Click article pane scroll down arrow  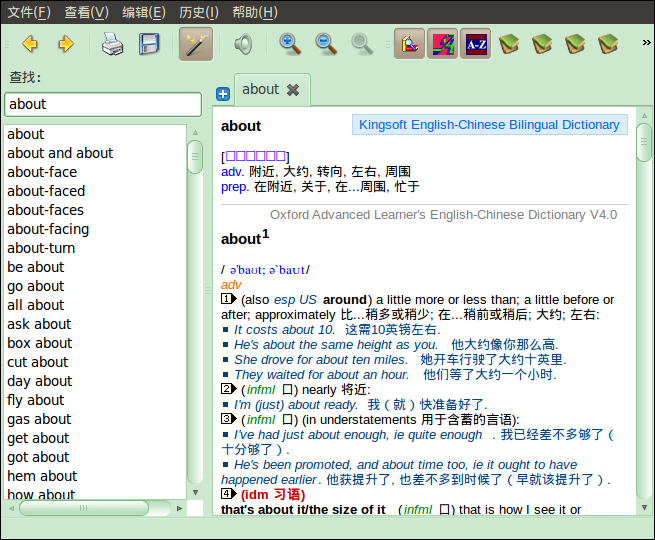[645, 508]
